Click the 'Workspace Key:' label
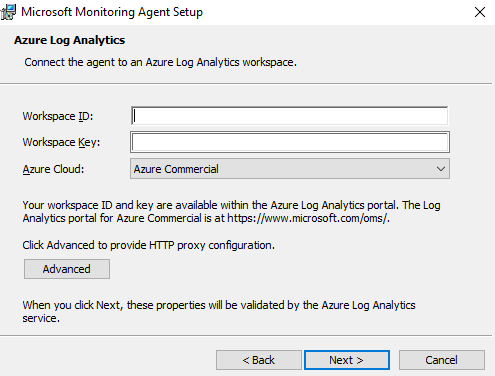Viewport: 495px width, 376px height. coord(61,142)
